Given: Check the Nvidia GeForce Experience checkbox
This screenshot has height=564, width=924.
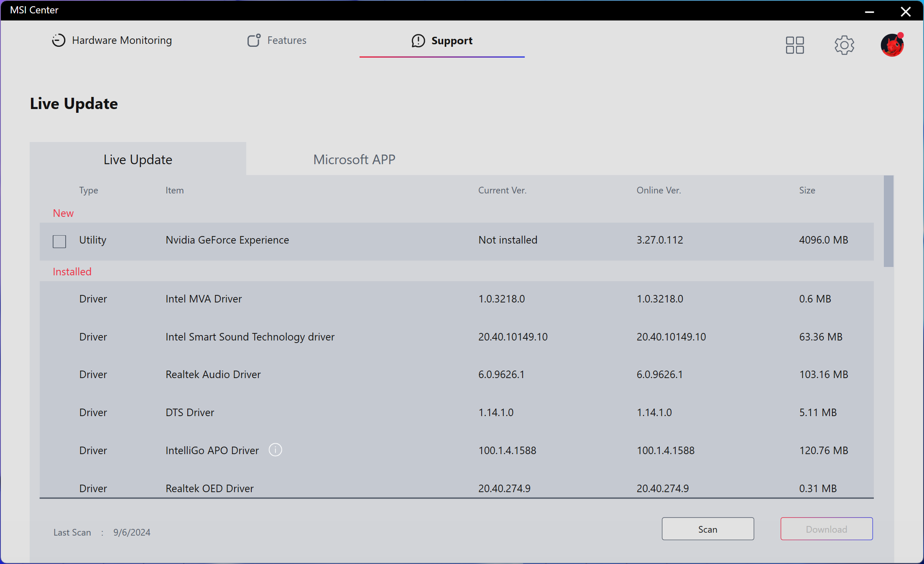Looking at the screenshot, I should 59,241.
